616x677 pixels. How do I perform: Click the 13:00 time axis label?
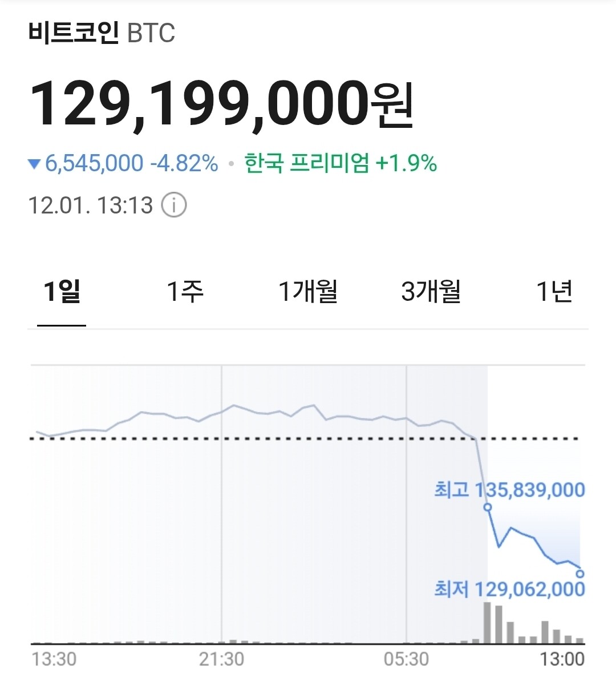tap(562, 659)
